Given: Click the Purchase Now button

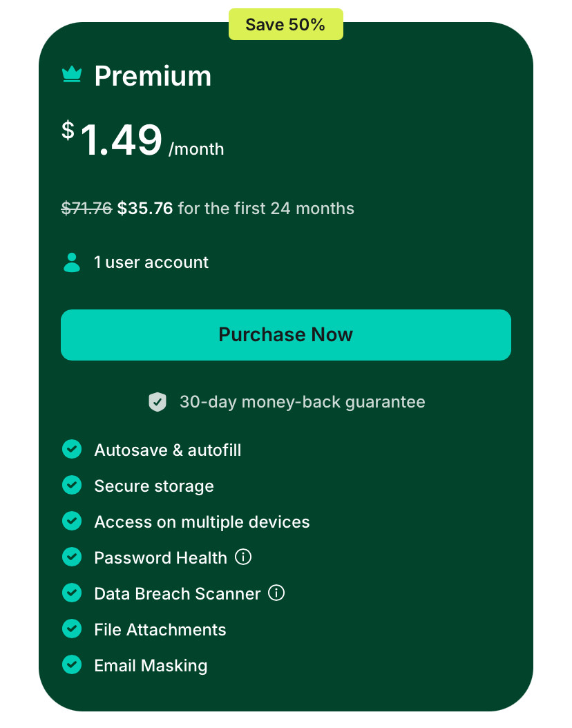Looking at the screenshot, I should pyautogui.click(x=286, y=335).
